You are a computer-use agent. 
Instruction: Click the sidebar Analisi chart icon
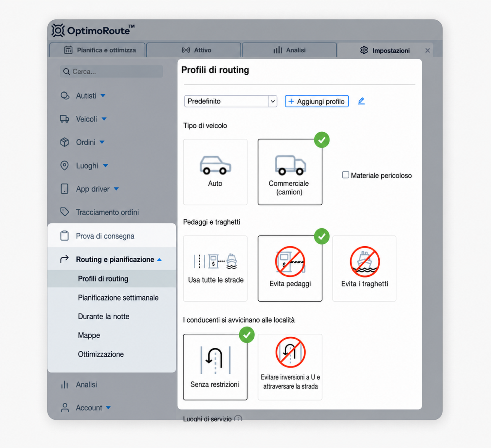pyautogui.click(x=64, y=384)
